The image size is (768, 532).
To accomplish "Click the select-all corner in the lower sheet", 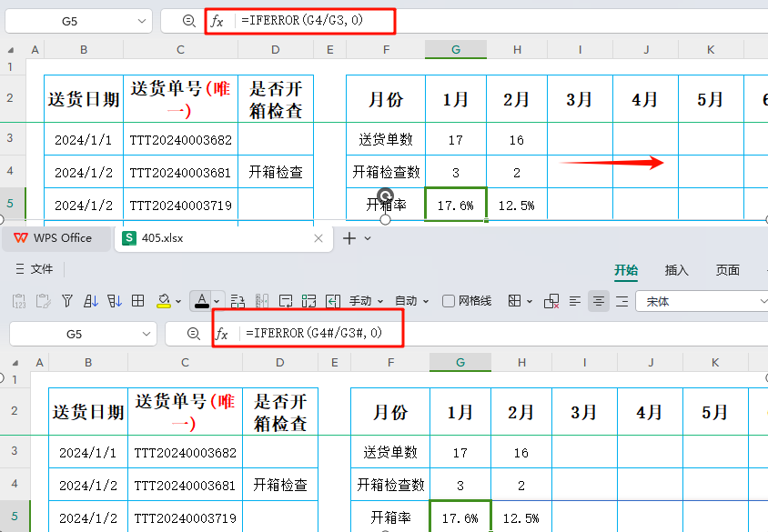I will [15, 363].
